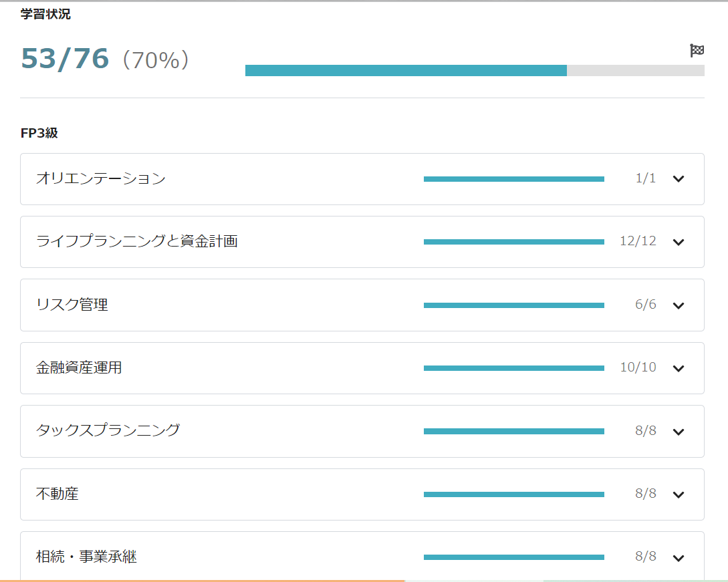This screenshot has width=728, height=582.
Task: Click the 12/12 lesson count
Action: coord(638,241)
